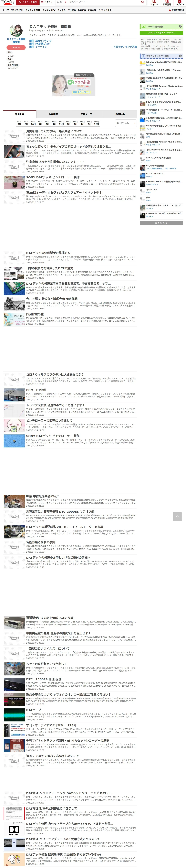The image size is (186, 868).
Task: Click the header フォロー icon
Action: (x=154, y=3)
